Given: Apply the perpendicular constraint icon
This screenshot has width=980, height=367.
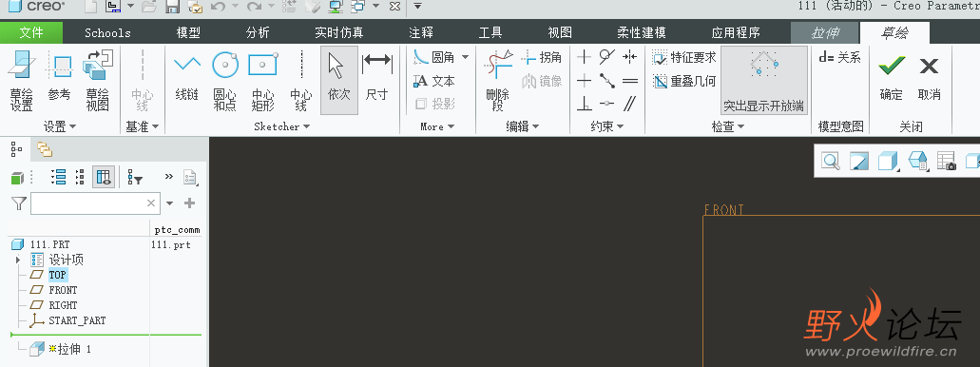Looking at the screenshot, I should pos(584,104).
